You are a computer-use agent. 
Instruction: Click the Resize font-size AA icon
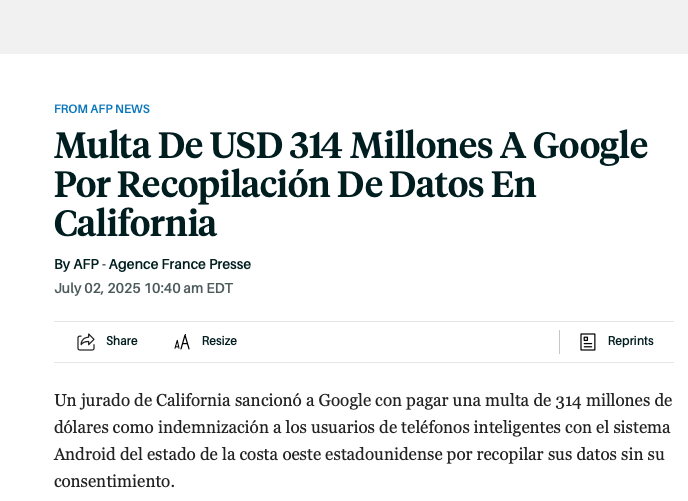tap(182, 342)
